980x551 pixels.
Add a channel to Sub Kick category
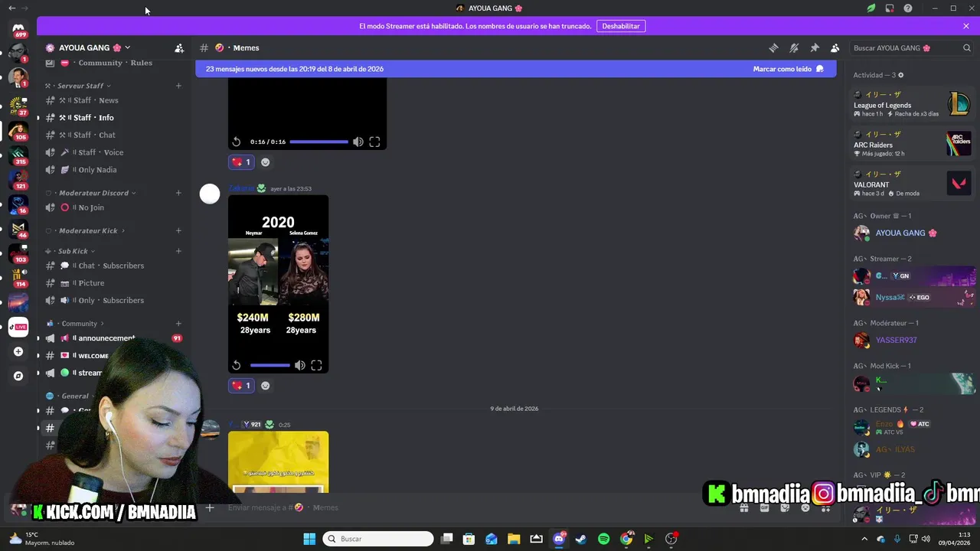[x=178, y=251]
